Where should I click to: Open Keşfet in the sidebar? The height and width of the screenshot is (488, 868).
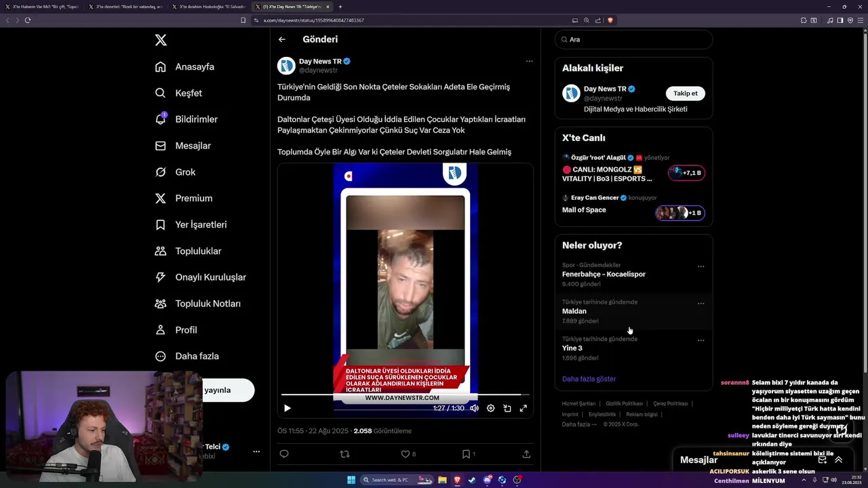pos(178,93)
